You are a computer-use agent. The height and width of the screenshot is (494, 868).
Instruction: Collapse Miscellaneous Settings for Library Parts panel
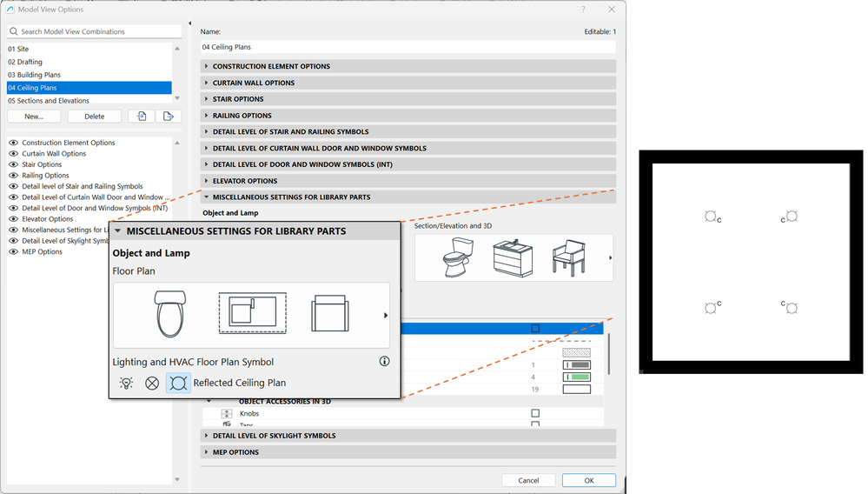tap(117, 231)
